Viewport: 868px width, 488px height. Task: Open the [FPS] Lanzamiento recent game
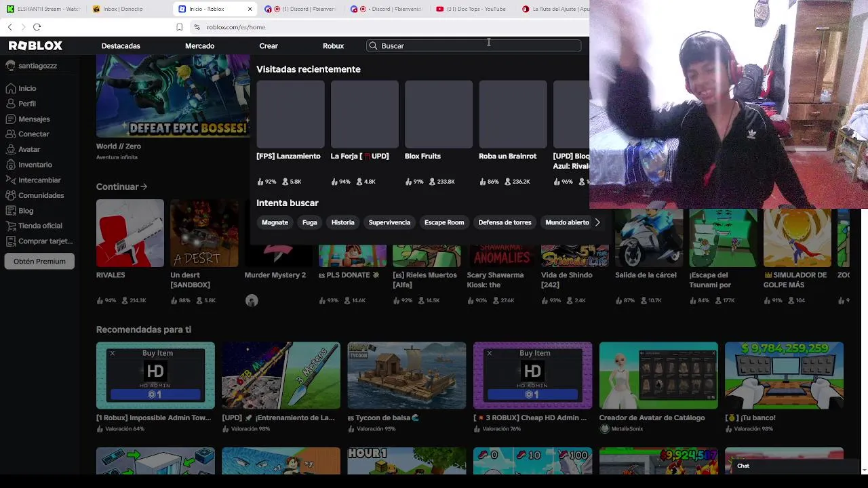coord(290,114)
